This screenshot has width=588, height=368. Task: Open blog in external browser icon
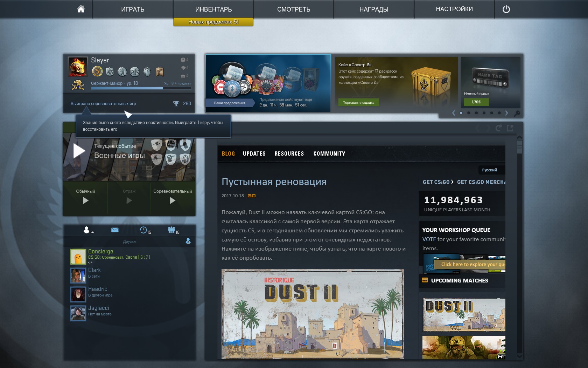coord(510,128)
